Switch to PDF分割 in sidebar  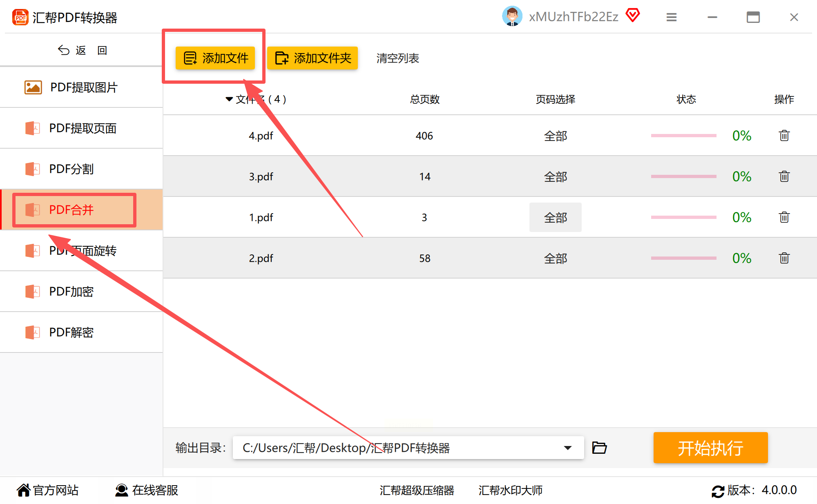click(x=71, y=169)
